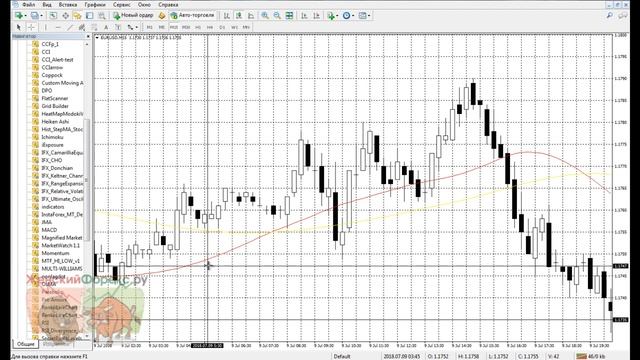This screenshot has height=360, width=640.
Task: Open the Data Window crosshair-circle icon
Action: (65, 16)
